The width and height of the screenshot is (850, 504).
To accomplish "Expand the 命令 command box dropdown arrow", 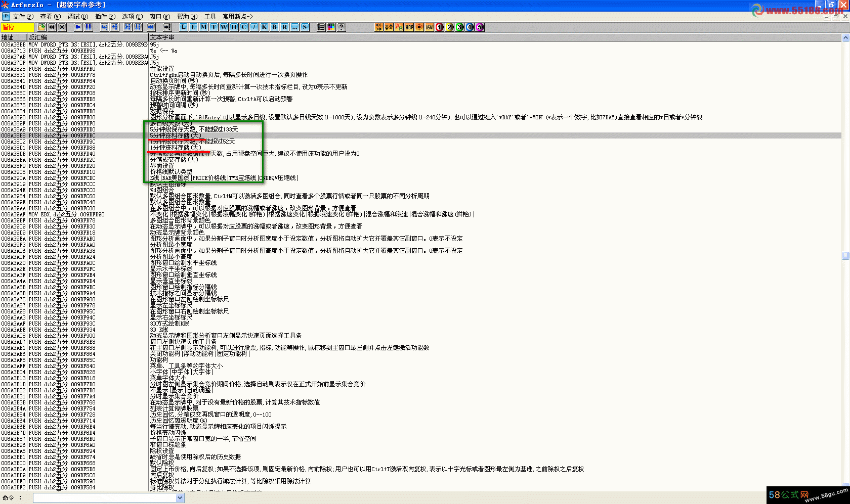I will [180, 498].
